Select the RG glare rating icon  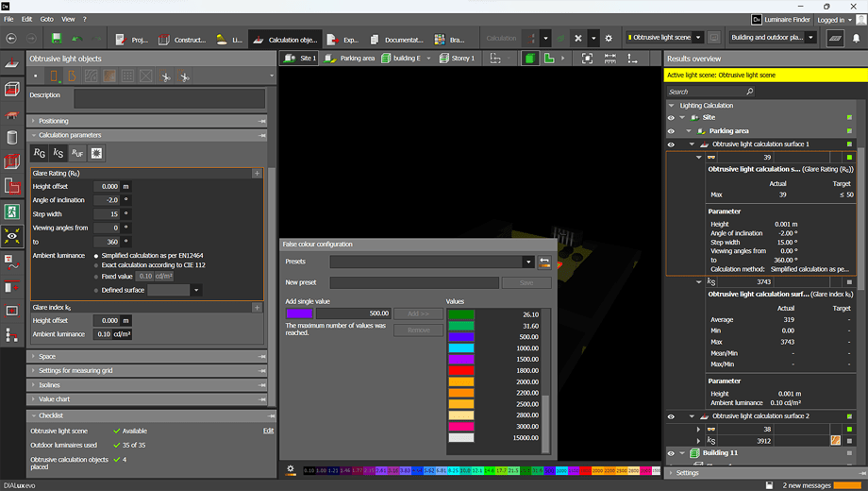pos(40,153)
